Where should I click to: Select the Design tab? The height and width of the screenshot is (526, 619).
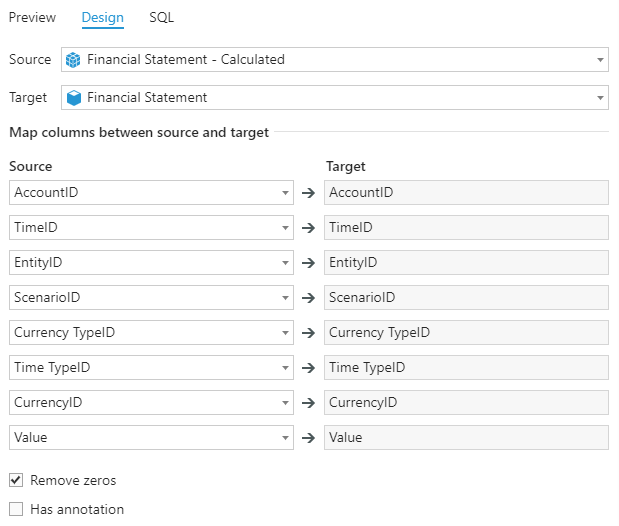(102, 18)
